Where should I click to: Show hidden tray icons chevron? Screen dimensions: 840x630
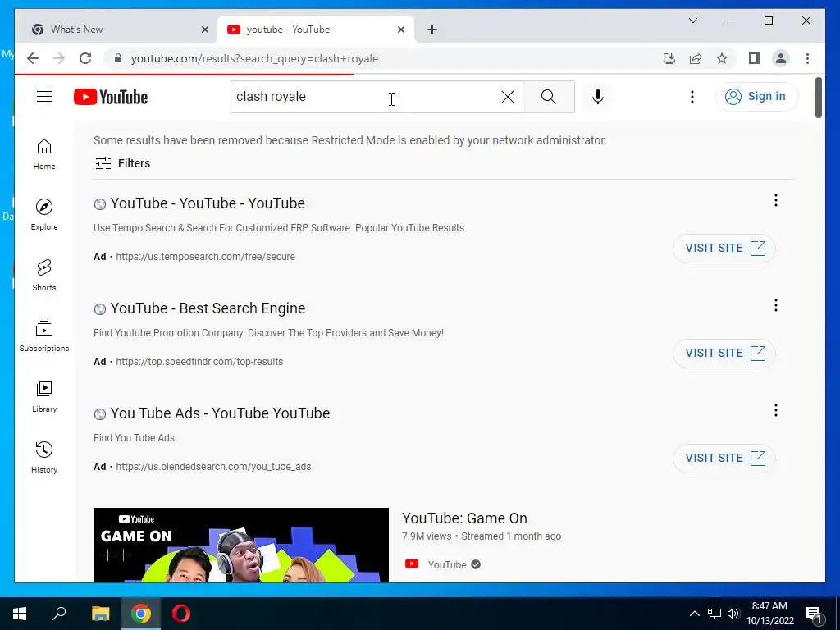pyautogui.click(x=694, y=614)
